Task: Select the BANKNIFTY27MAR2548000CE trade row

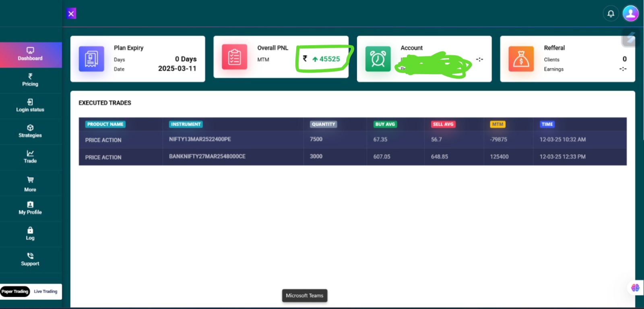Action: point(207,157)
